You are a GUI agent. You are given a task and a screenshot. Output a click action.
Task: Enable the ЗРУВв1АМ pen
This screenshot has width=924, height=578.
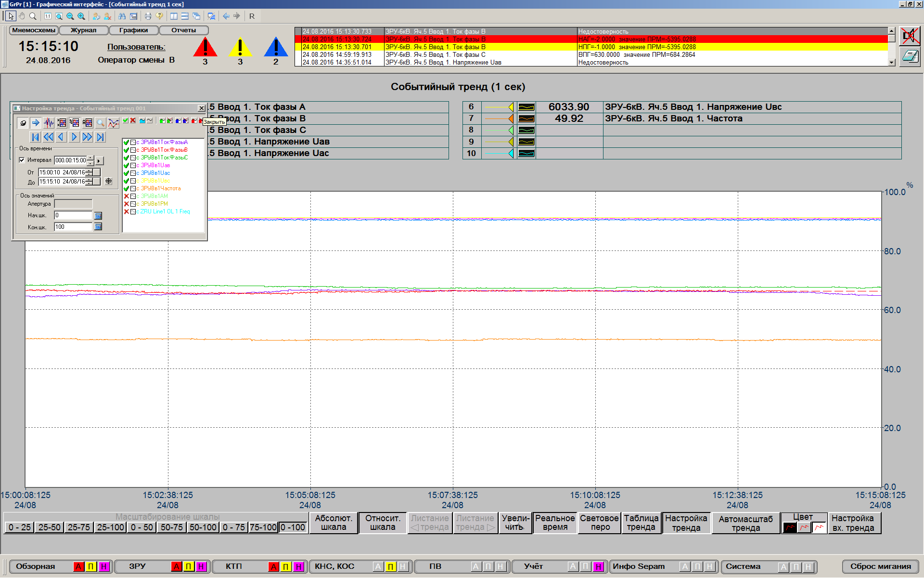pos(127,196)
